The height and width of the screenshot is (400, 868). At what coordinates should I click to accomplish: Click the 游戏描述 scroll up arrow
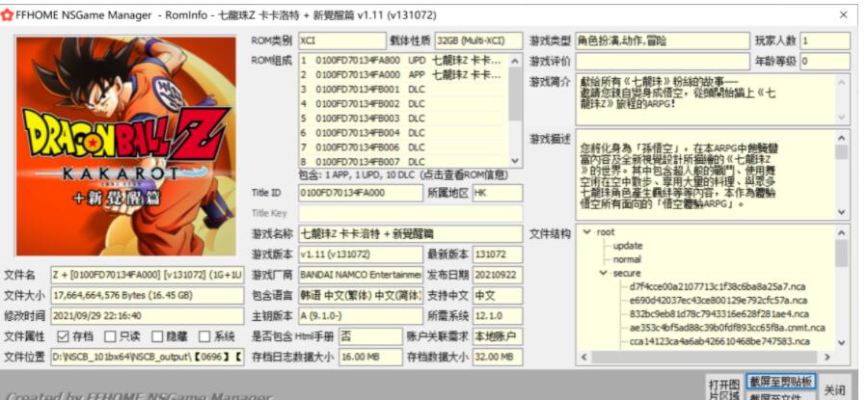842,137
